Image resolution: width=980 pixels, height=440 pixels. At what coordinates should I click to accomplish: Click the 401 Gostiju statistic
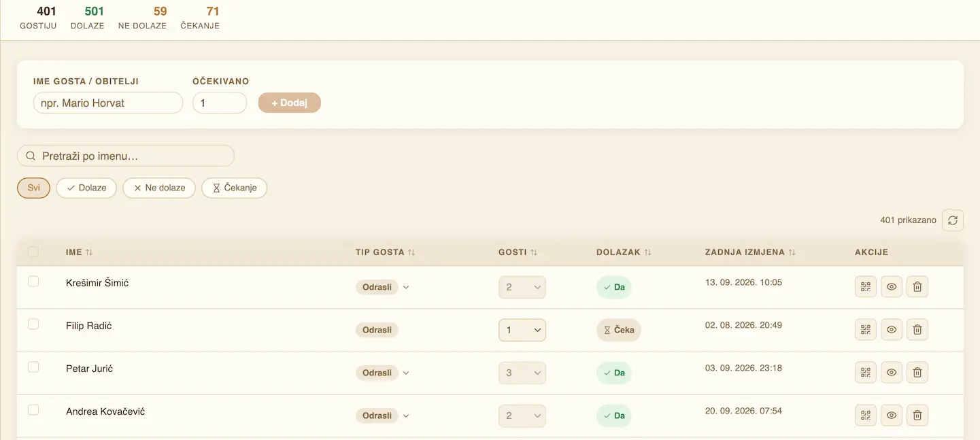click(x=38, y=18)
